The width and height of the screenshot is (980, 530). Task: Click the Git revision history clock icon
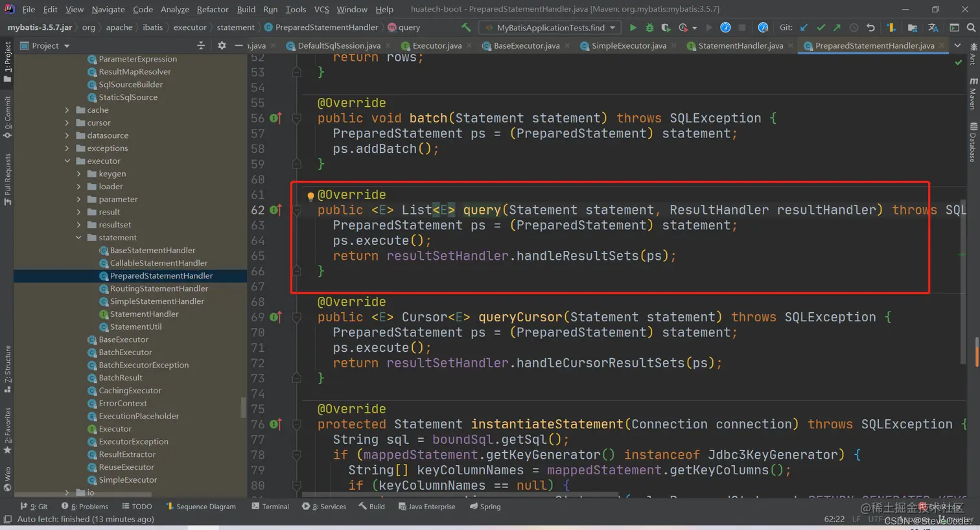click(x=854, y=27)
